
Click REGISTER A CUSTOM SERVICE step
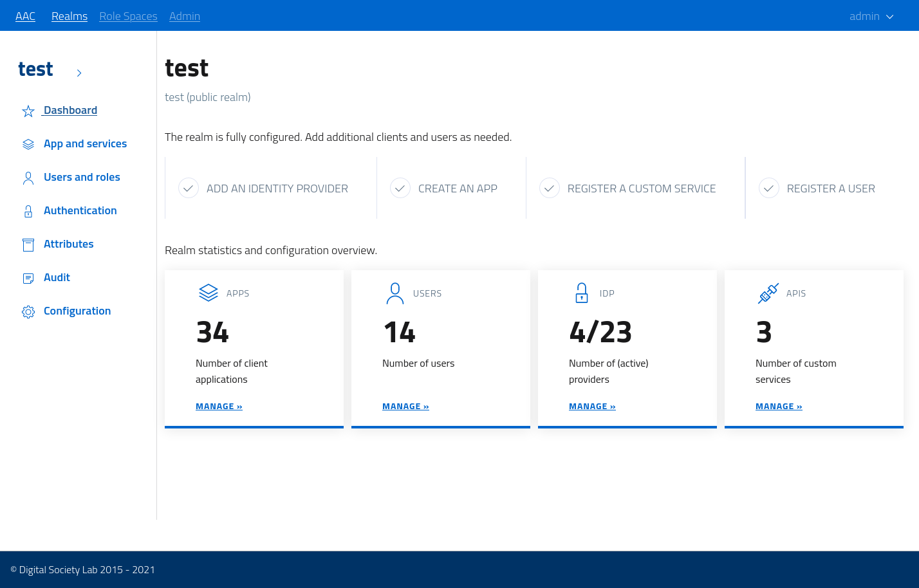coord(642,188)
